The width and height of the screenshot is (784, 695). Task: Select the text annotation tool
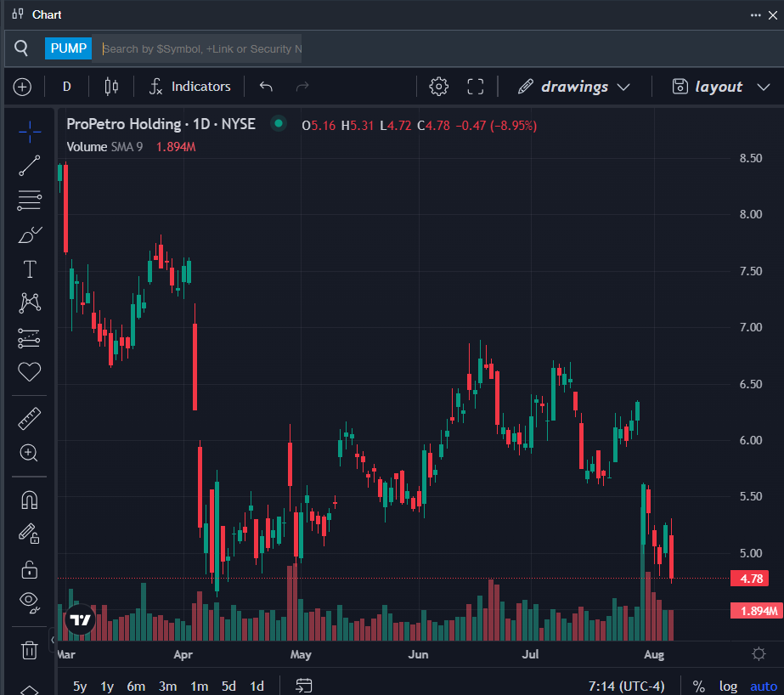[30, 269]
